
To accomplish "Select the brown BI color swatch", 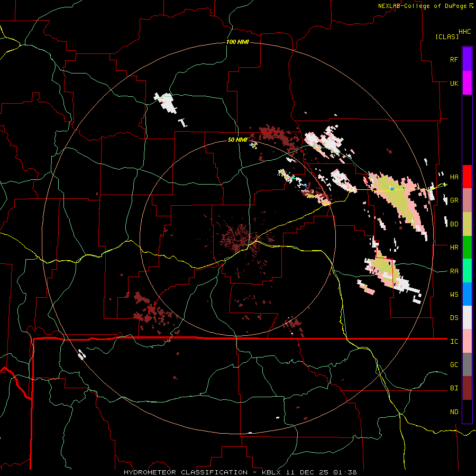I will (467, 388).
